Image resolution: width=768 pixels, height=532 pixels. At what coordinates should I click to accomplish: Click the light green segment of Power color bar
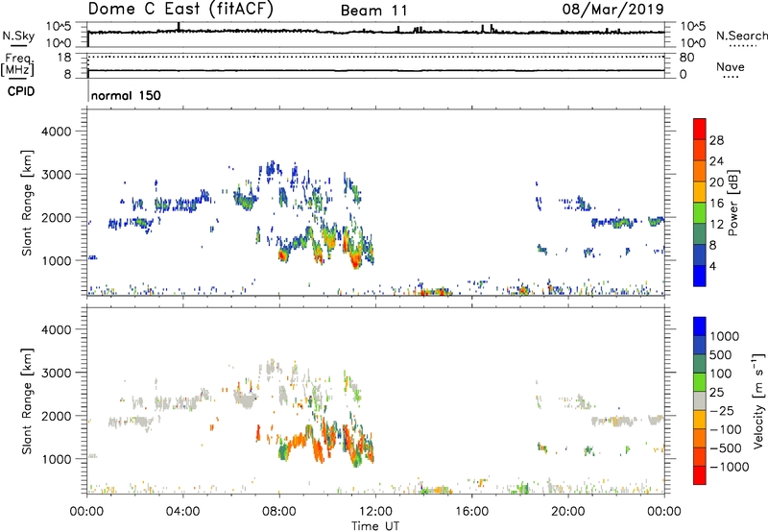coord(700,212)
